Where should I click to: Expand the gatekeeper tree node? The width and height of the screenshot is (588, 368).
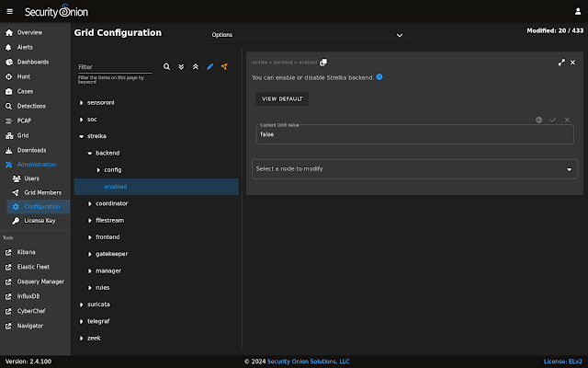point(90,254)
